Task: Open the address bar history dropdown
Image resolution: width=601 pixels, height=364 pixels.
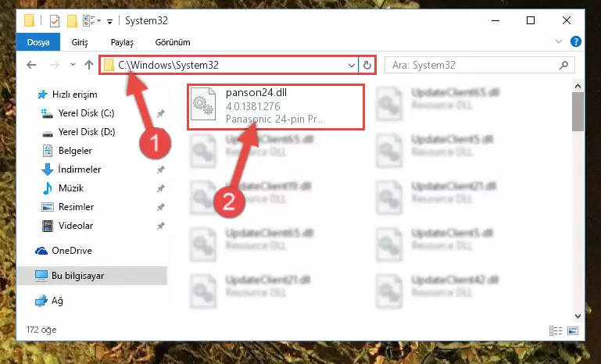Action: [351, 65]
